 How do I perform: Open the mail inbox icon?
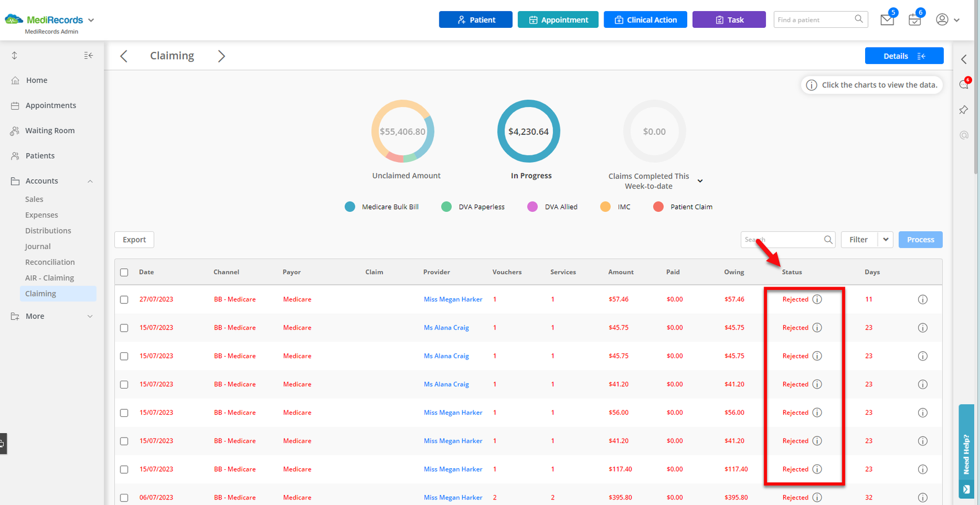(x=887, y=20)
